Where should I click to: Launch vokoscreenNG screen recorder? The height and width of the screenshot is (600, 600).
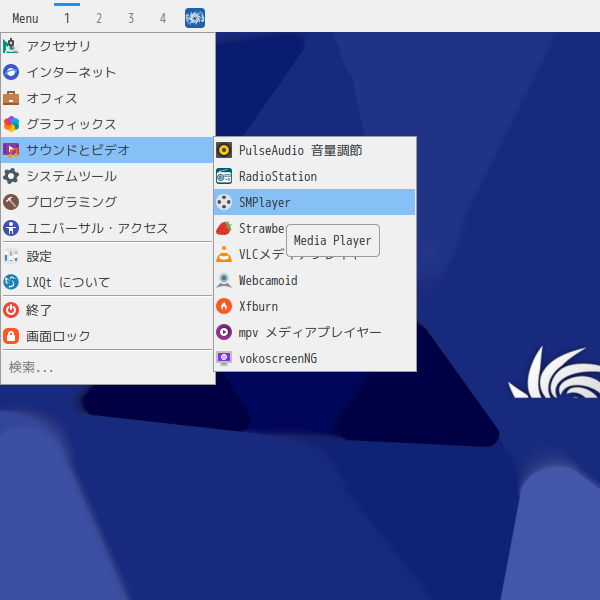[315, 358]
